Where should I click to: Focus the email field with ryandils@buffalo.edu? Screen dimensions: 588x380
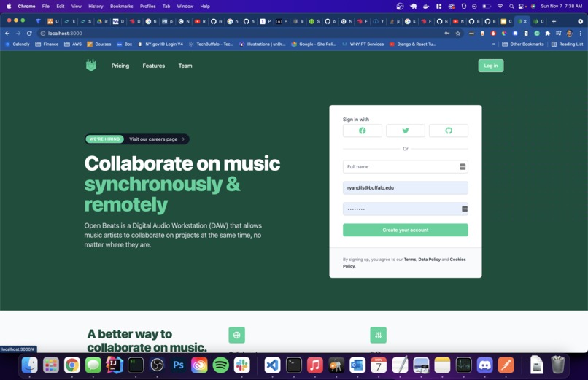[406, 187]
